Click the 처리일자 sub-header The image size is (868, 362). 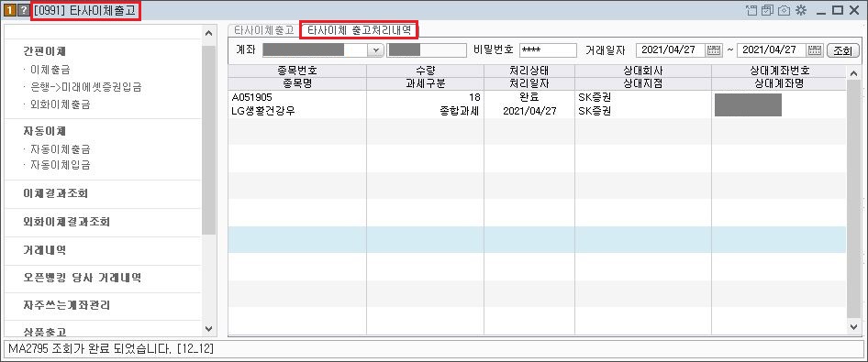click(529, 84)
